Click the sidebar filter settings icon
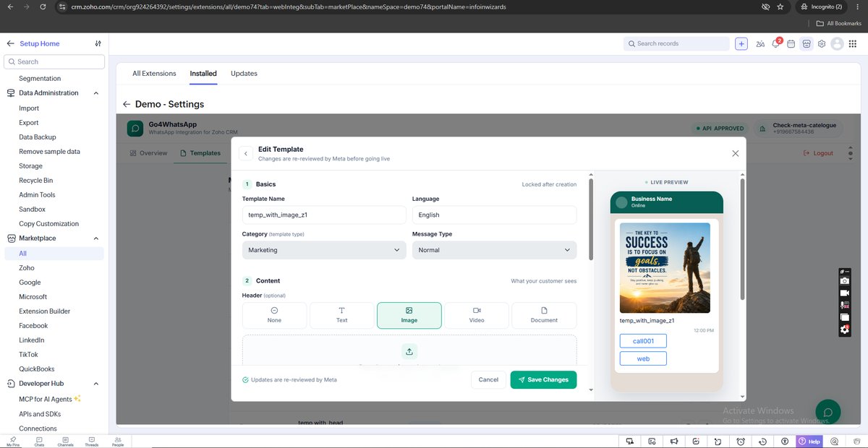 [x=98, y=43]
